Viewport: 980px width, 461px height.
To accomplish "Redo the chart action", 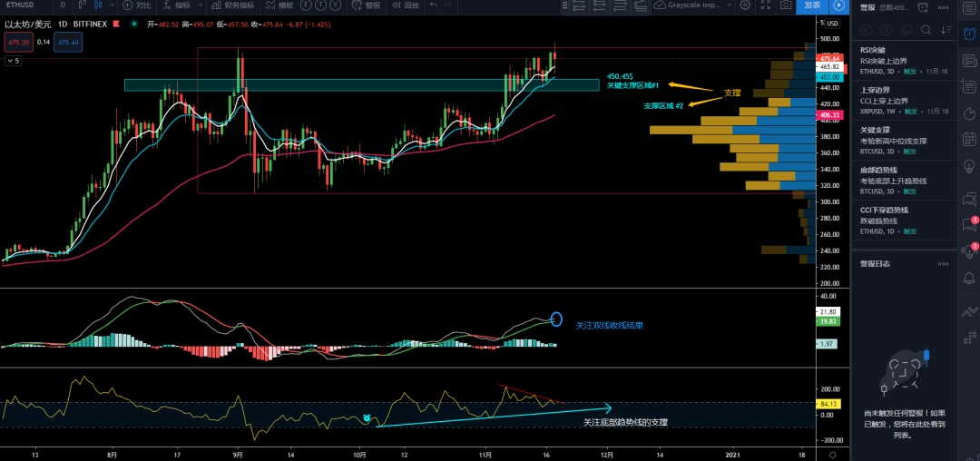I will [449, 5].
